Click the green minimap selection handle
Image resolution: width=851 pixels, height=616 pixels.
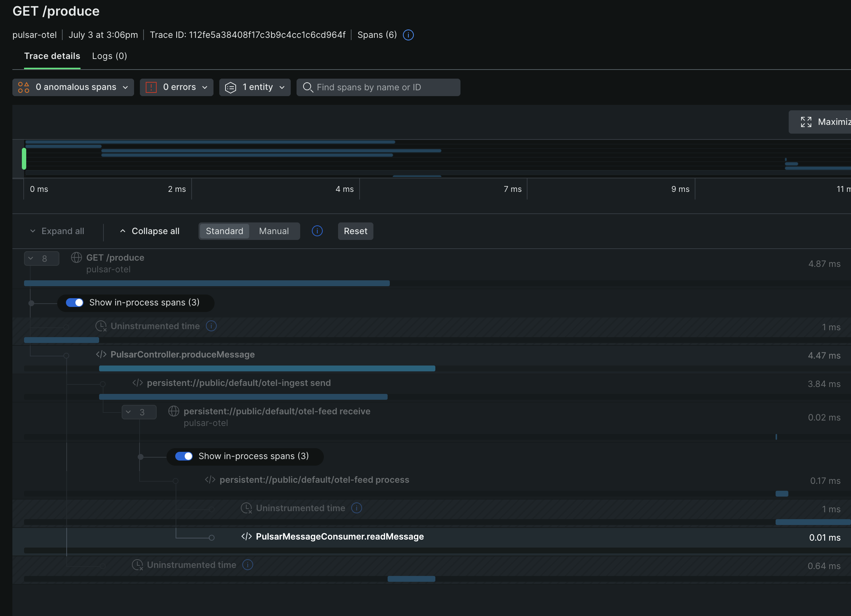pos(24,159)
